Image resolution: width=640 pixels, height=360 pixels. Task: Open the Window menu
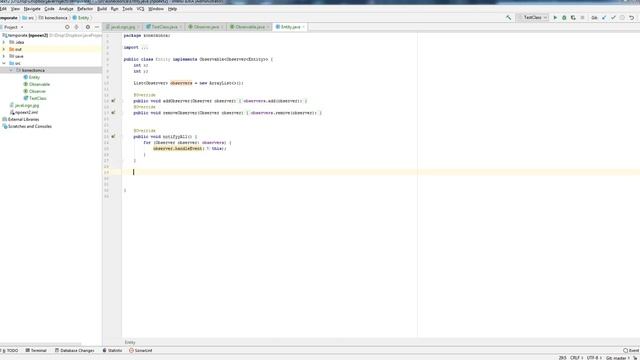pyautogui.click(x=156, y=9)
